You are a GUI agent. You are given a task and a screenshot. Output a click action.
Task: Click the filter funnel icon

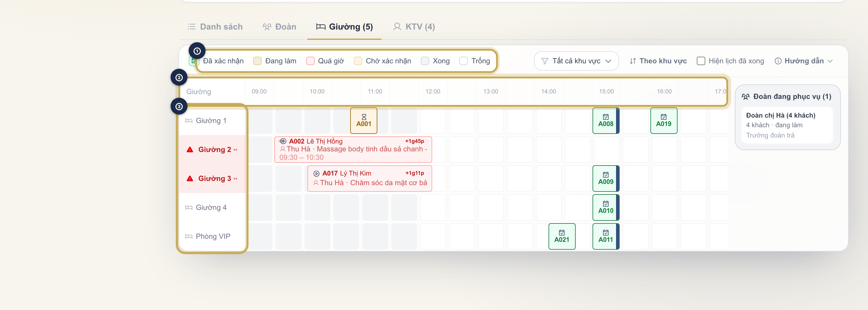click(x=545, y=61)
